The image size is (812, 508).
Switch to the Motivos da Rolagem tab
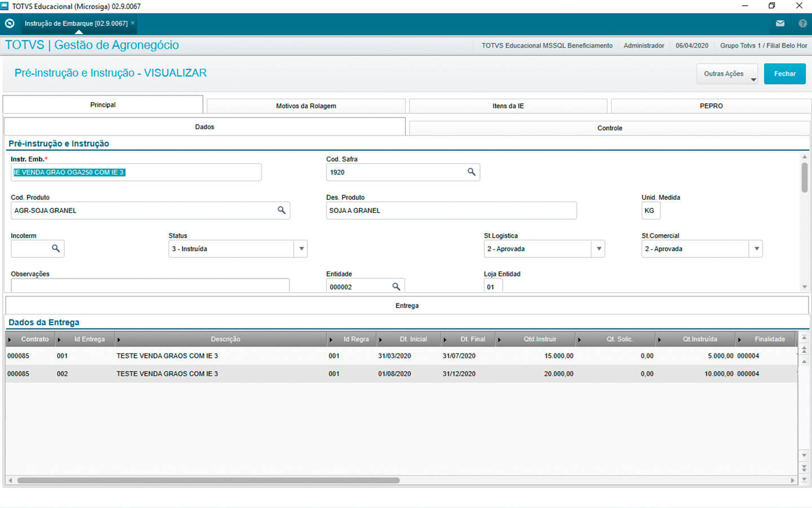click(x=306, y=106)
